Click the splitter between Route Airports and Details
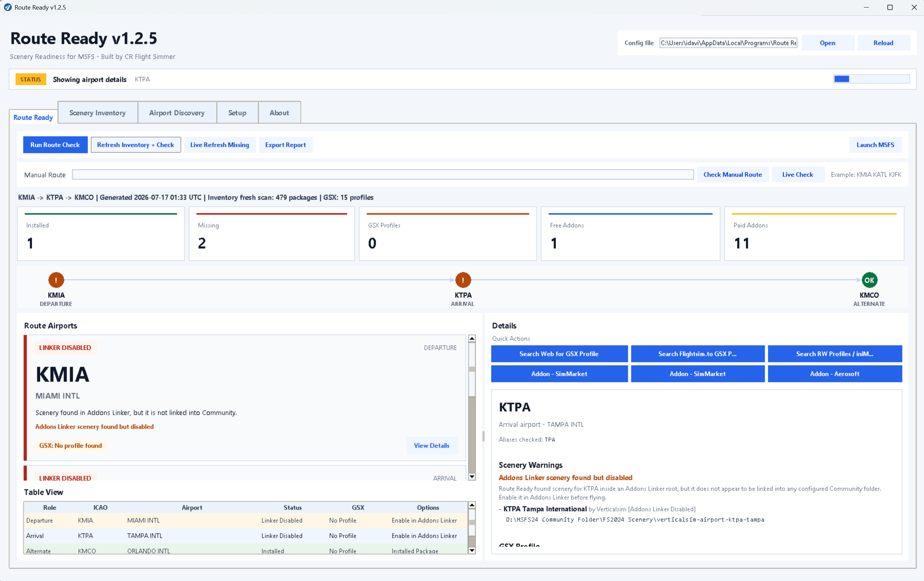Viewport: 924px width, 581px height. (483, 436)
